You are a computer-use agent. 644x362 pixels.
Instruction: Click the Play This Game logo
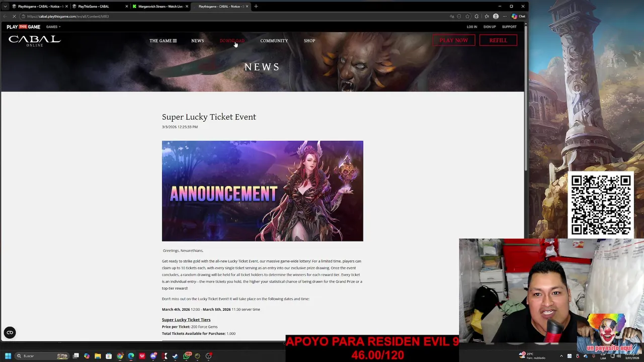(x=23, y=27)
